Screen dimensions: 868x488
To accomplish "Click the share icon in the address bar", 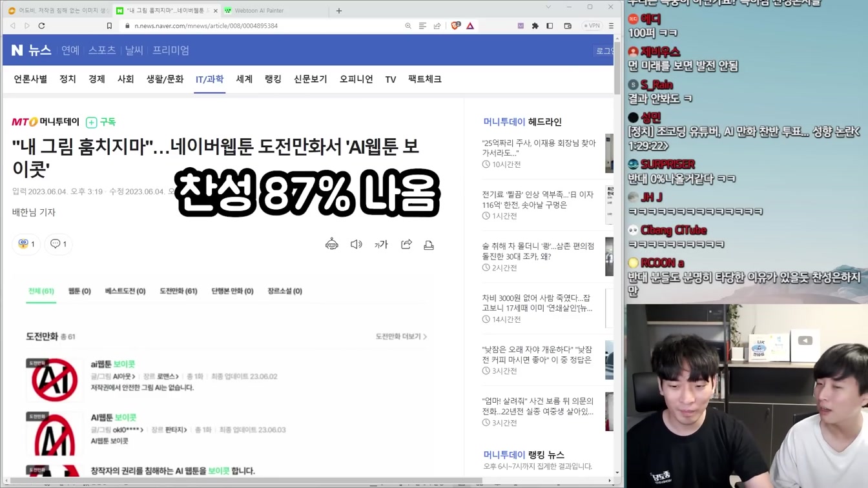I will pos(437,26).
